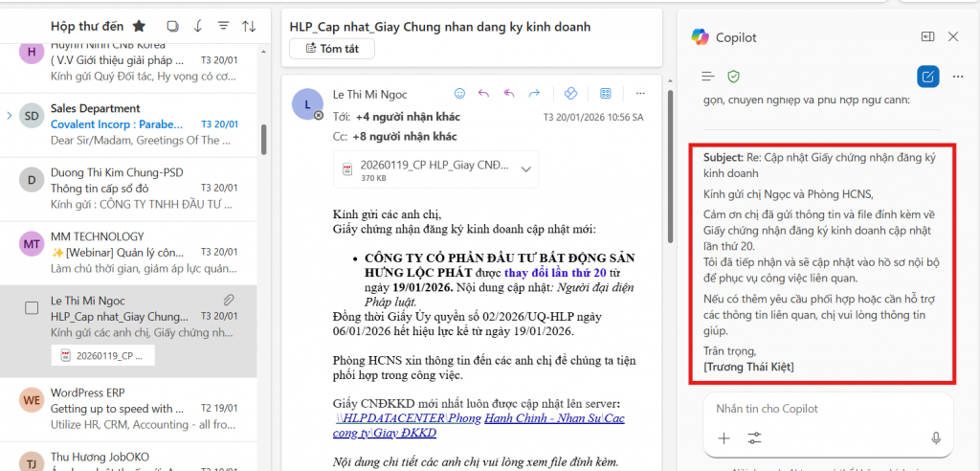The width and height of the screenshot is (980, 471).
Task: Open more actions ellipsis on the email
Action: [x=640, y=94]
